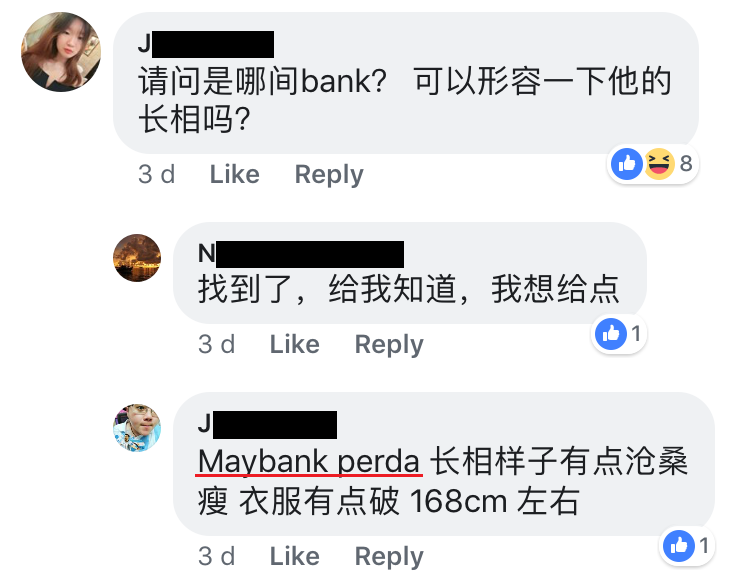
Task: Like the Maybank perda comment
Action: coord(295,556)
